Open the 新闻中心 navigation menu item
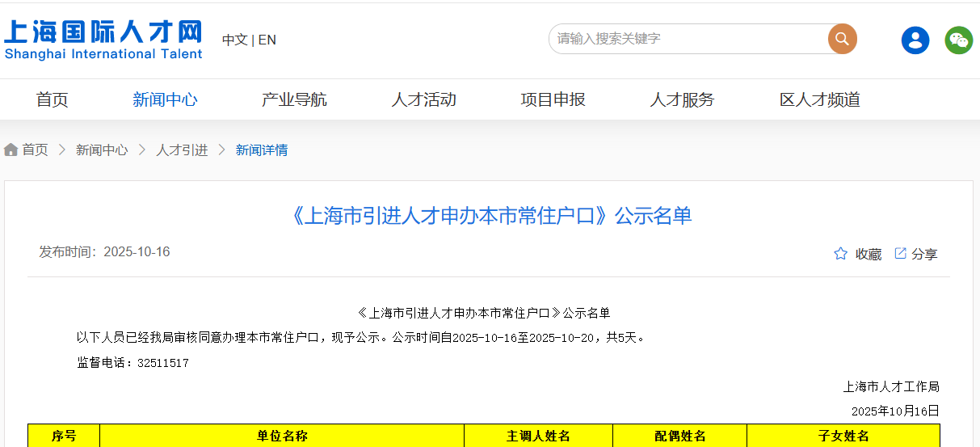Viewport: 980px width, 447px height. 165,99
